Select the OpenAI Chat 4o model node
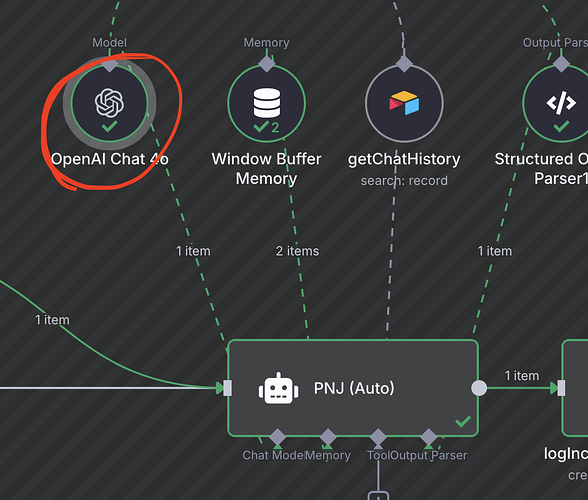588x500 pixels. [x=110, y=103]
